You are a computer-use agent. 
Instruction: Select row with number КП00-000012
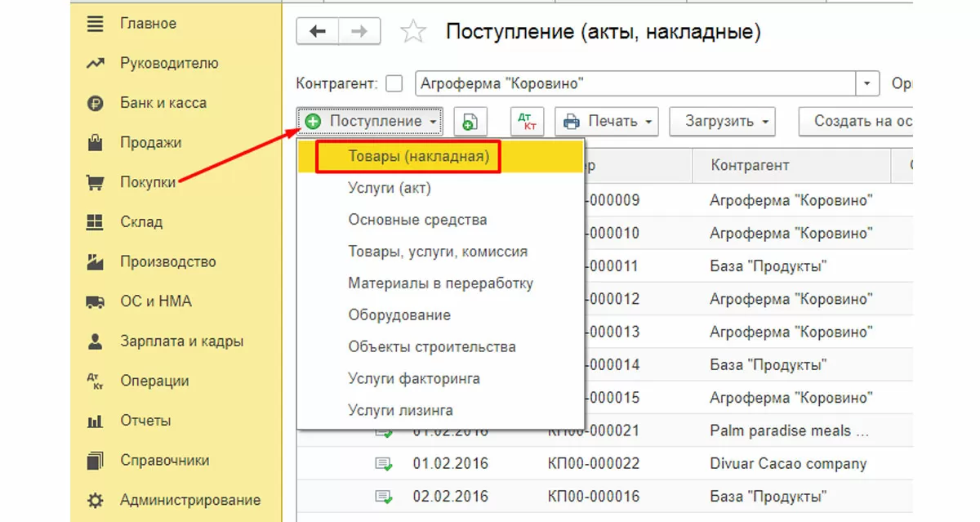[x=749, y=299]
